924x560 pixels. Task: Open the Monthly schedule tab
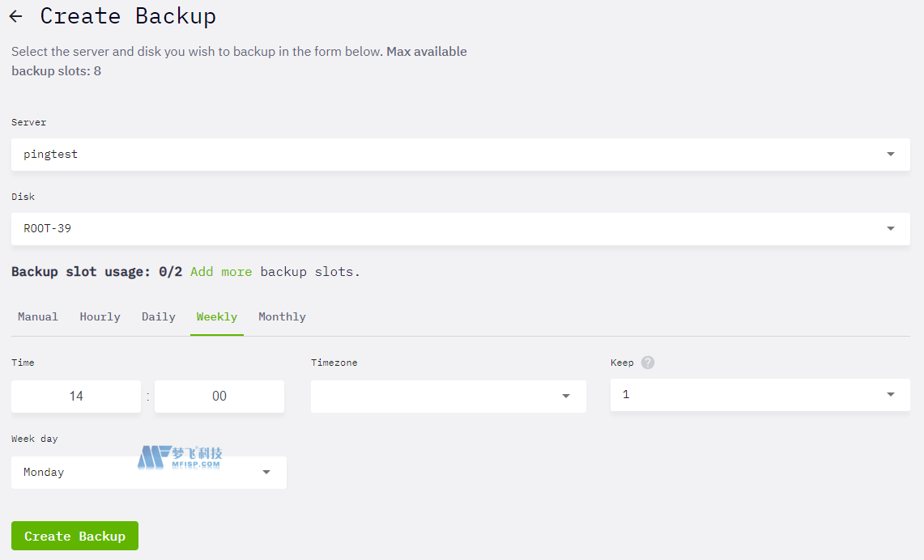(x=282, y=317)
